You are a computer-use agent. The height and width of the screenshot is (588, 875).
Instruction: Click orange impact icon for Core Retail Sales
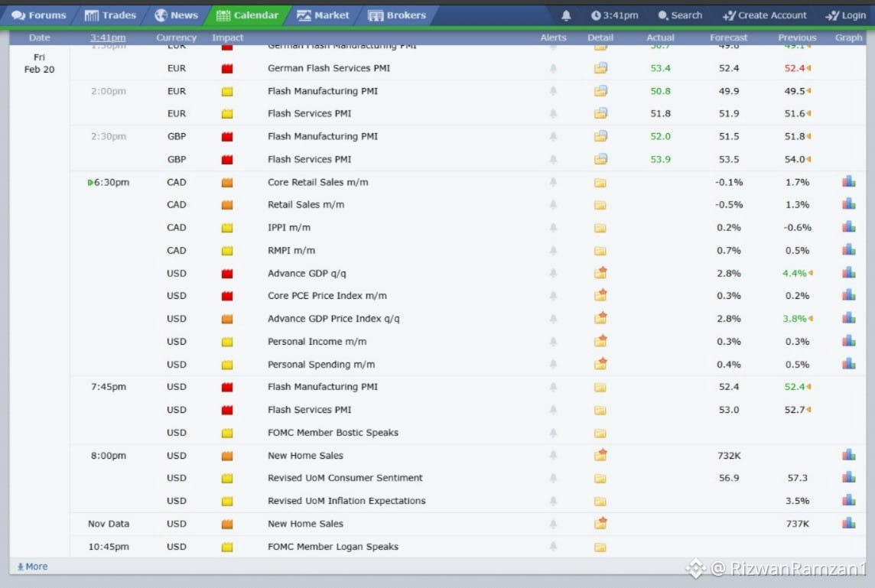[227, 183]
